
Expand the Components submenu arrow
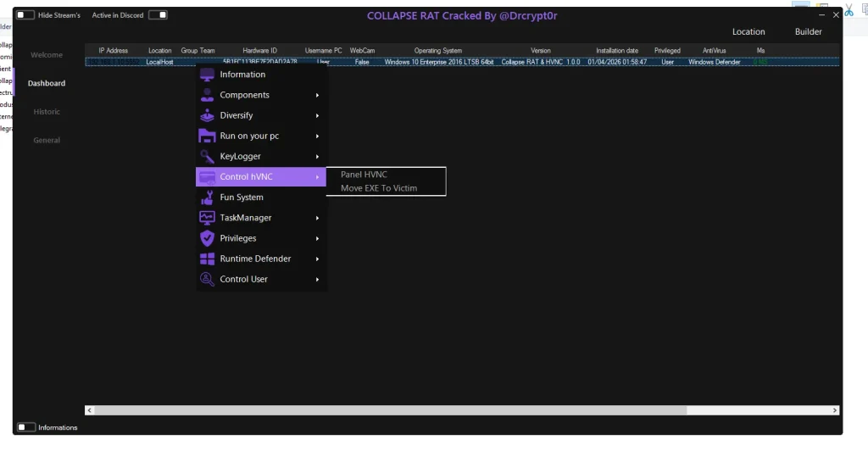pyautogui.click(x=318, y=95)
